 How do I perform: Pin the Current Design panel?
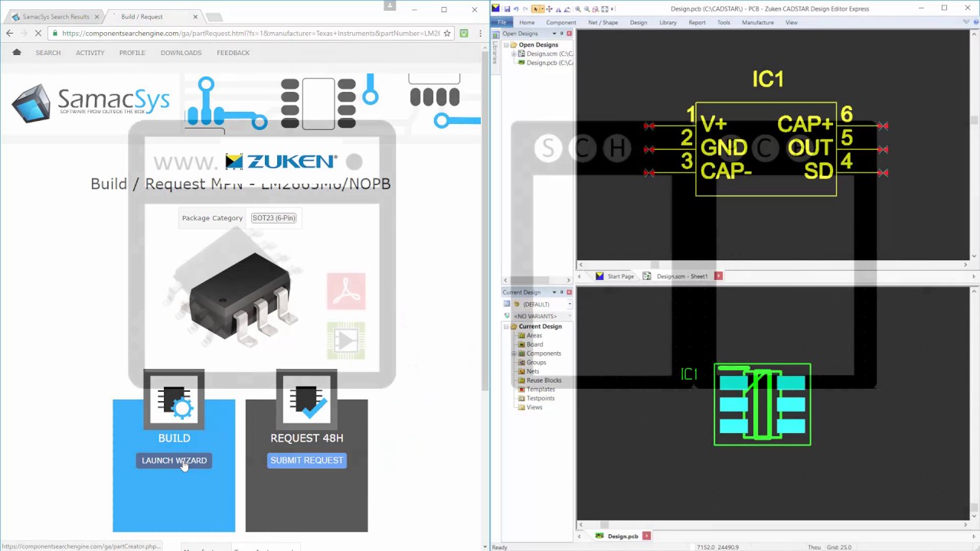561,292
